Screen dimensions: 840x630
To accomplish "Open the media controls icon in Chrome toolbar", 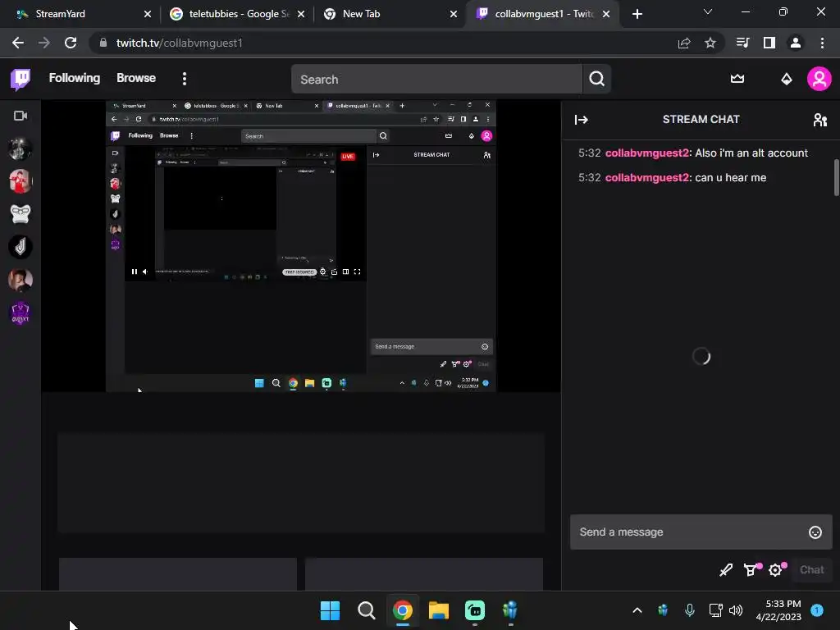I will 742,43.
